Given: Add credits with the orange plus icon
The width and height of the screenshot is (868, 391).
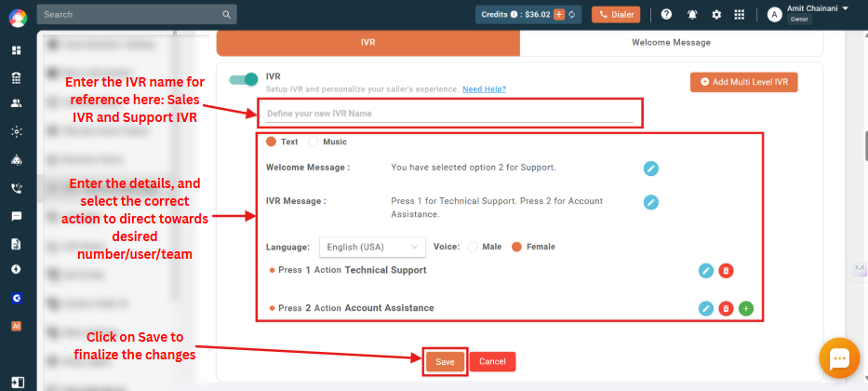Looking at the screenshot, I should [558, 15].
